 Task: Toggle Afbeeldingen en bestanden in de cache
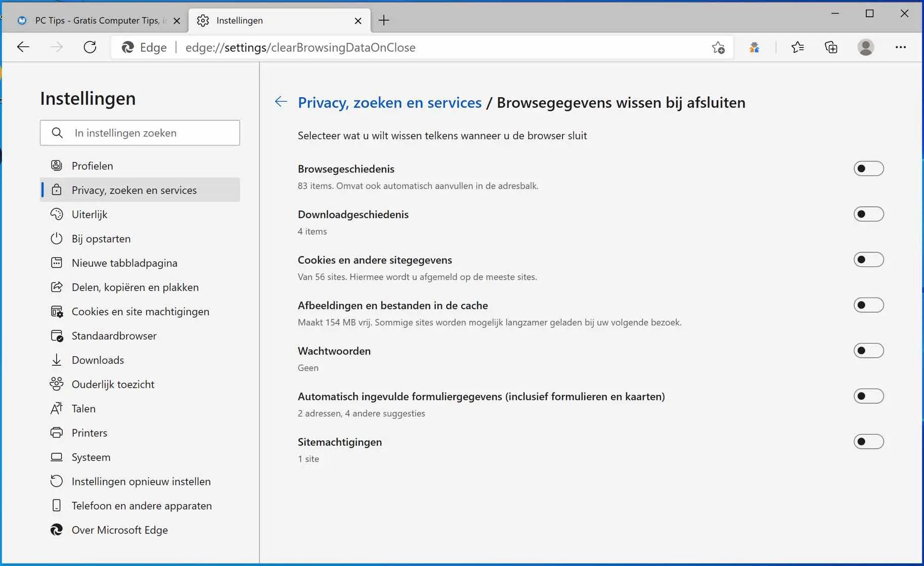click(x=868, y=305)
